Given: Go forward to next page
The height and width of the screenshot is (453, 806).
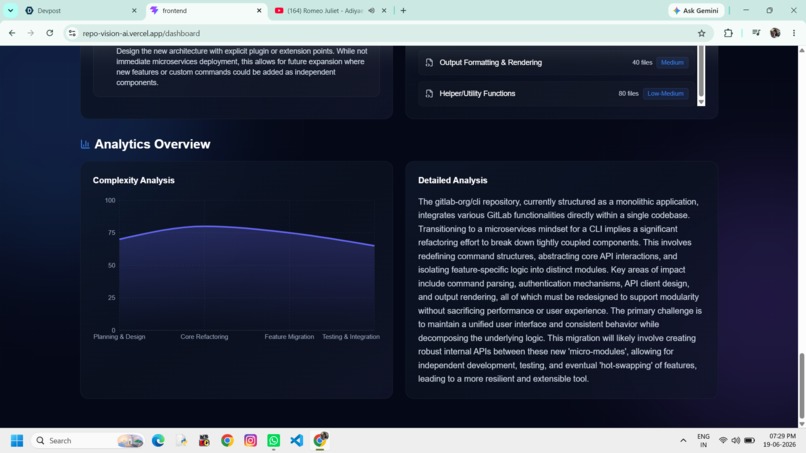Looking at the screenshot, I should (31, 33).
